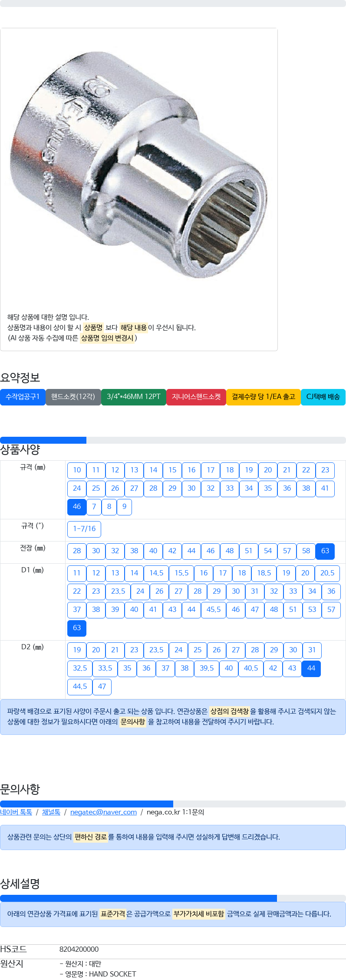Select total length 28 mm button
The width and height of the screenshot is (346, 980).
[77, 551]
